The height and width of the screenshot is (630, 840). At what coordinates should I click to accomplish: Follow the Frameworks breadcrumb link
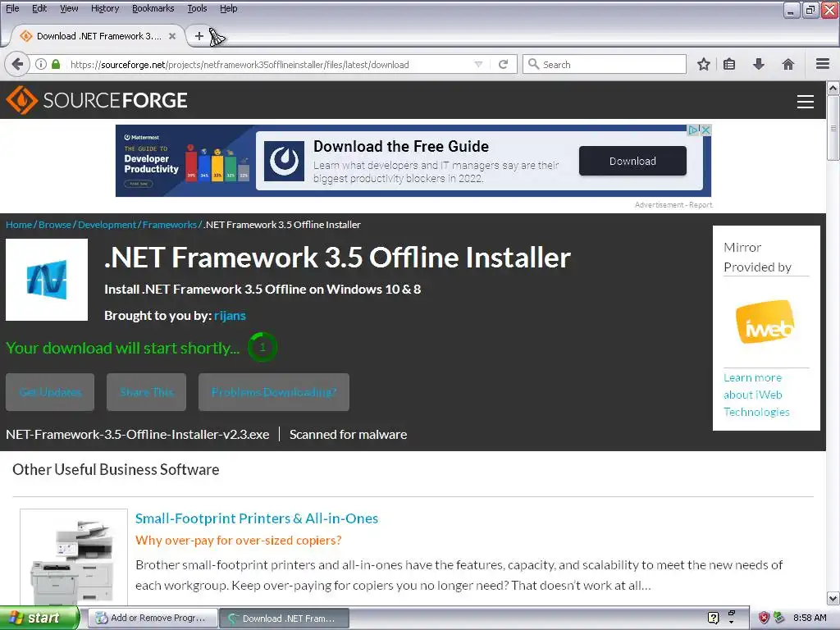(x=169, y=225)
